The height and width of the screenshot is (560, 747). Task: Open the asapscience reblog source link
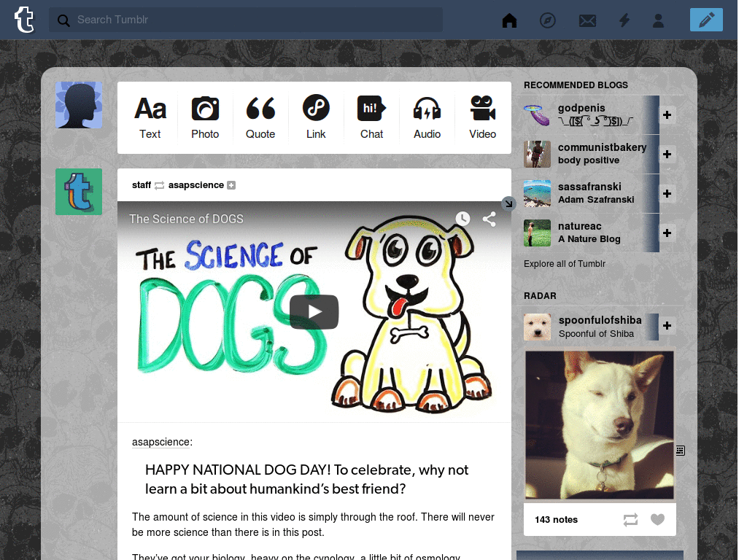coord(196,184)
